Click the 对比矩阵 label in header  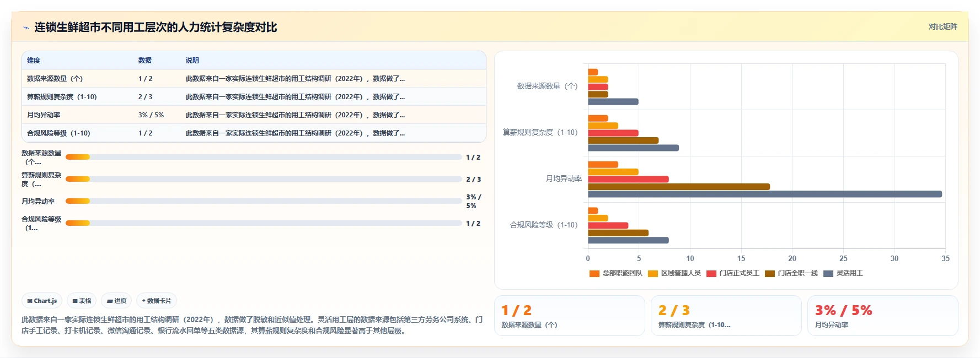942,26
